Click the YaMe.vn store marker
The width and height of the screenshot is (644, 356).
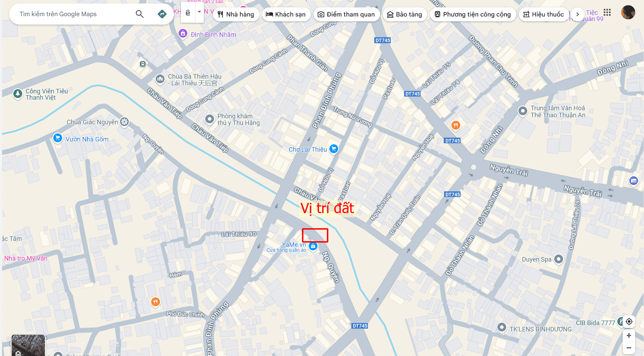pos(313,246)
